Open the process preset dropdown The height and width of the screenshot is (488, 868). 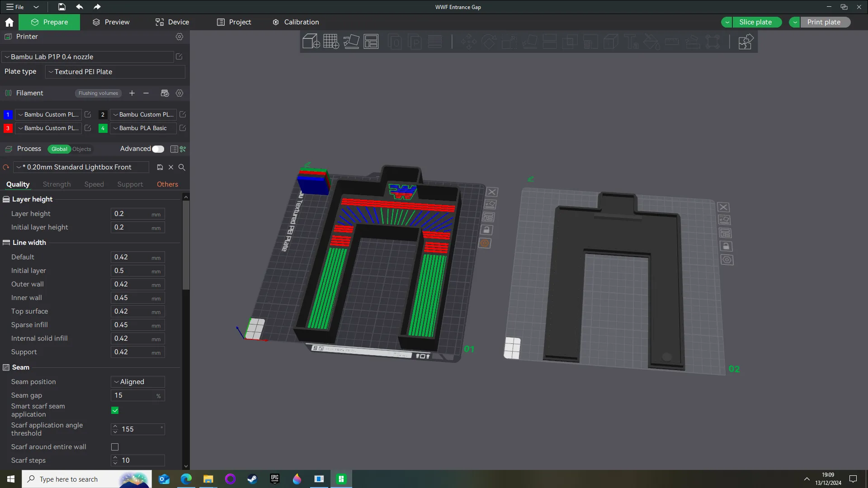click(81, 167)
